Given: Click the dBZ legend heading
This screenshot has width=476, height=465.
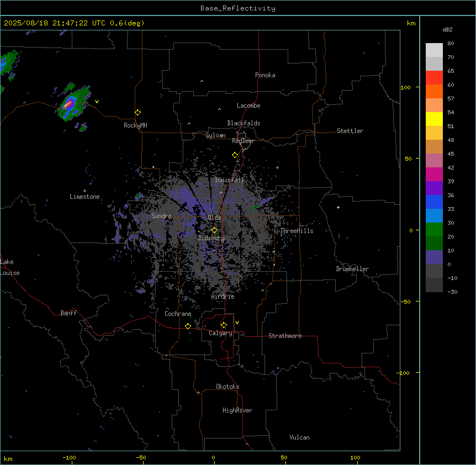Looking at the screenshot, I should coord(447,30).
